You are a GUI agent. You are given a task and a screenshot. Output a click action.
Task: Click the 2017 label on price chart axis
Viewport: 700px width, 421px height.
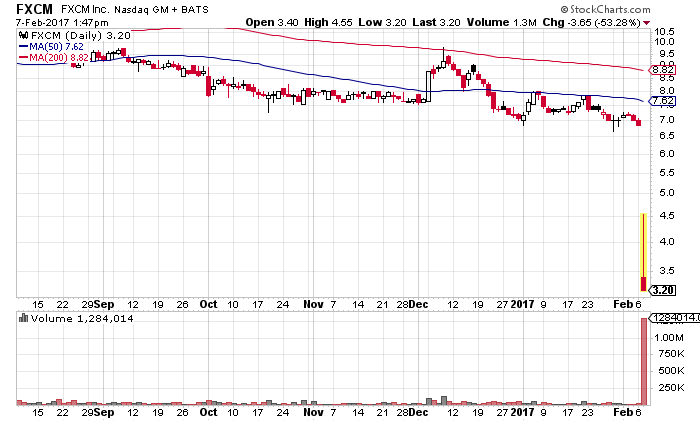click(x=522, y=304)
